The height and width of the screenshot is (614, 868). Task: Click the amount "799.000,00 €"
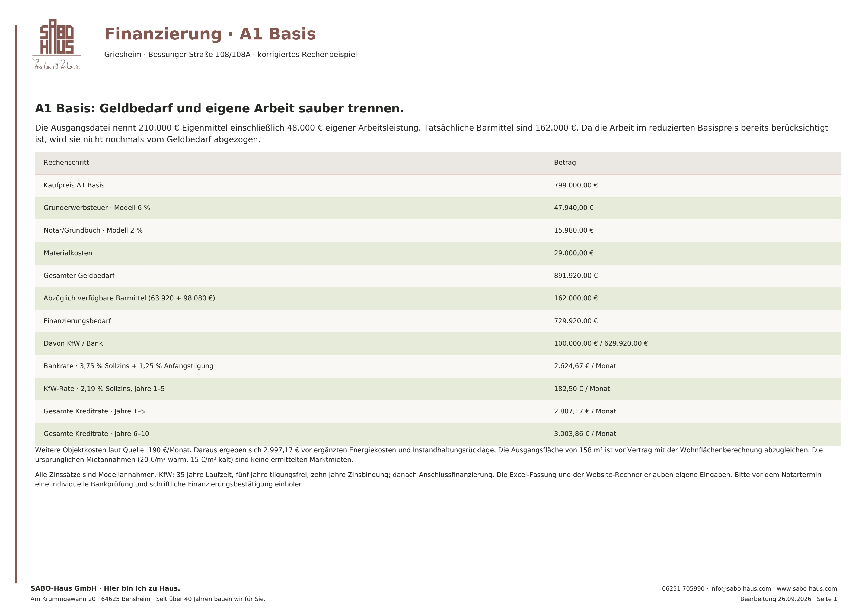coord(576,185)
